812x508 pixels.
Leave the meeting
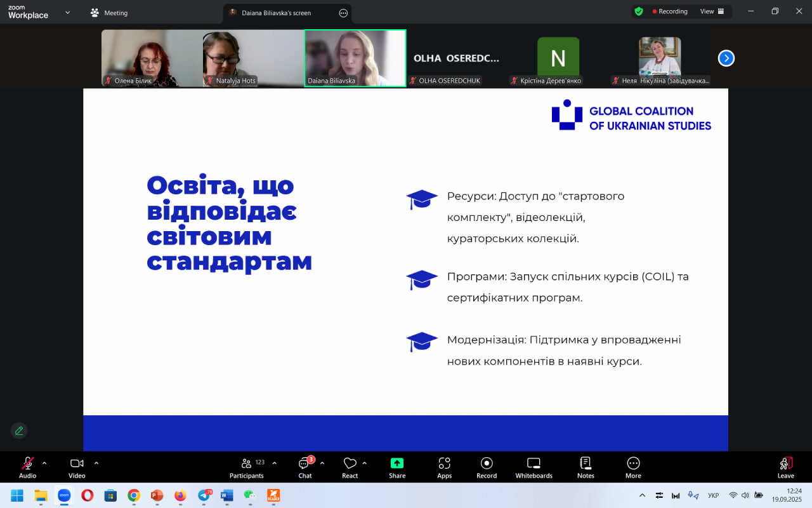(785, 467)
